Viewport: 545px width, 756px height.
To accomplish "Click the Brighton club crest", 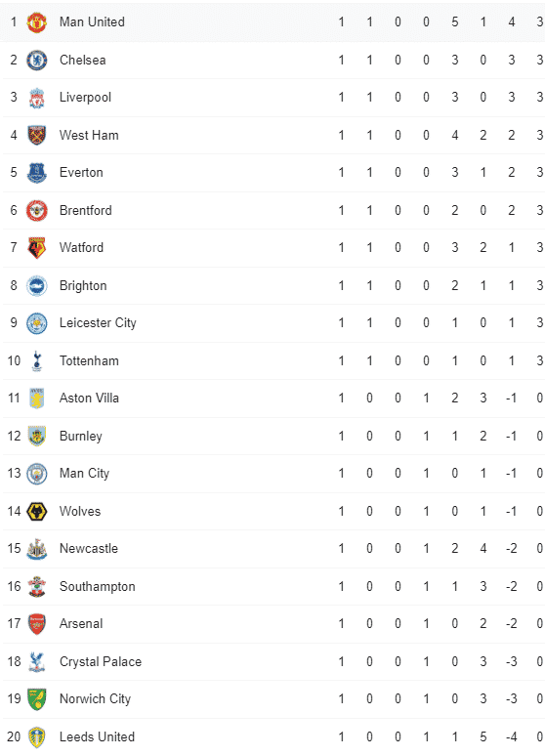I will [x=37, y=286].
